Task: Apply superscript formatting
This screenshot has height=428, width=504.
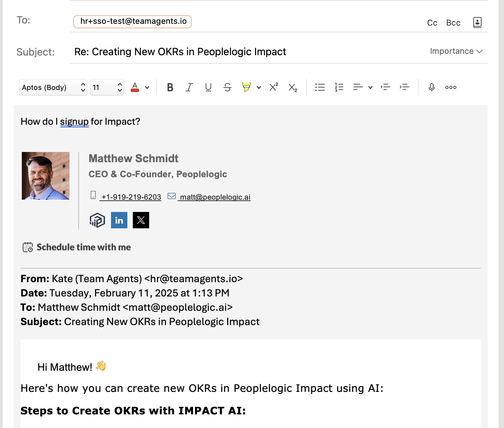Action: tap(274, 87)
